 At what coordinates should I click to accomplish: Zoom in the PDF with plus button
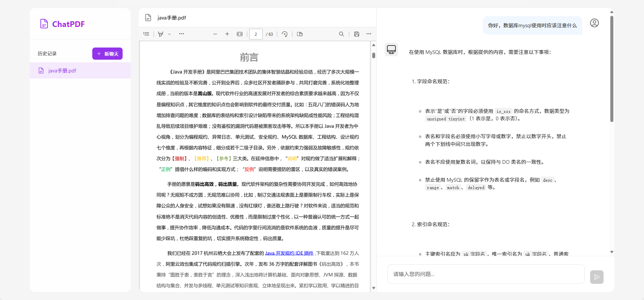pyautogui.click(x=227, y=34)
